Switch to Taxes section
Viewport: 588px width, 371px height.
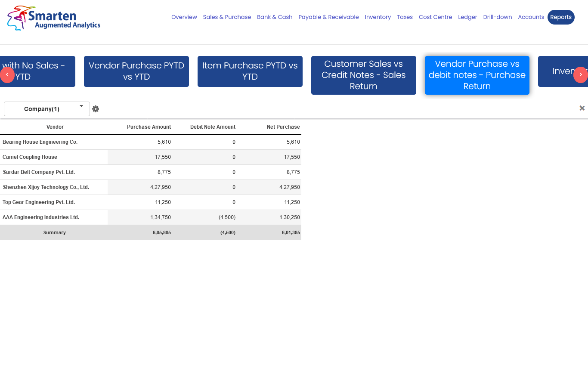pyautogui.click(x=405, y=17)
